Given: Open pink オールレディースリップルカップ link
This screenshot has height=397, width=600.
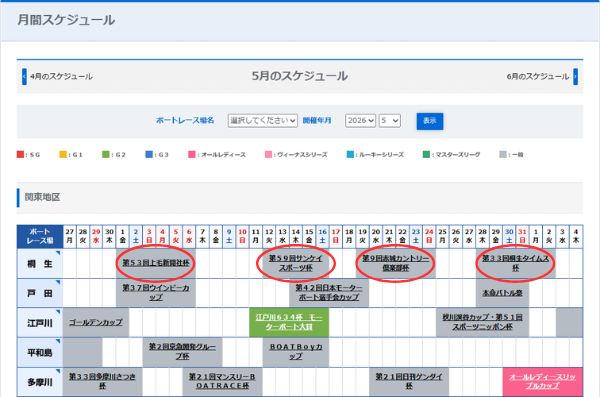Looking at the screenshot, I should tap(542, 381).
